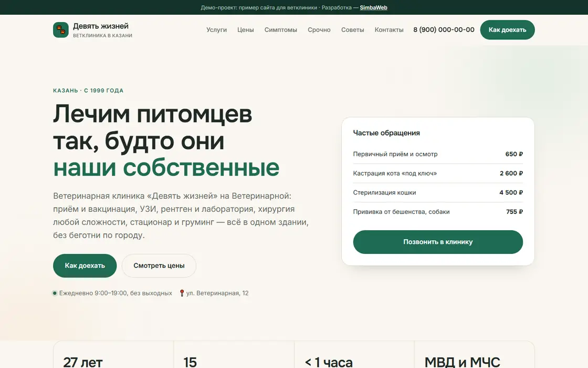The height and width of the screenshot is (368, 588).
Task: Click the green headline наши собственные
Action: pos(166,168)
